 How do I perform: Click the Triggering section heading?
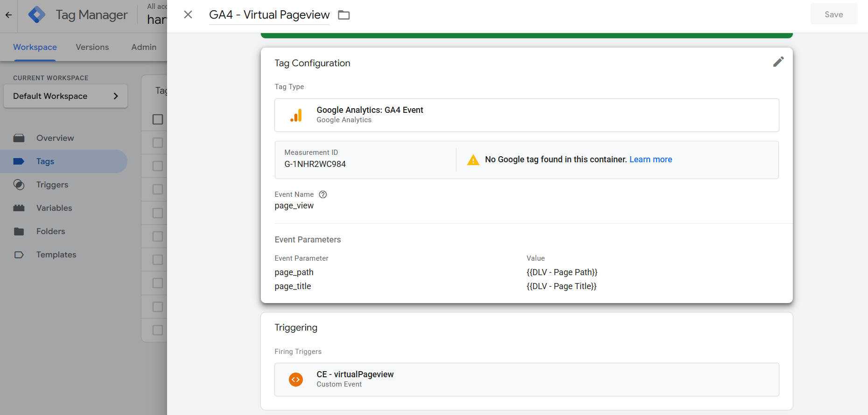[296, 327]
